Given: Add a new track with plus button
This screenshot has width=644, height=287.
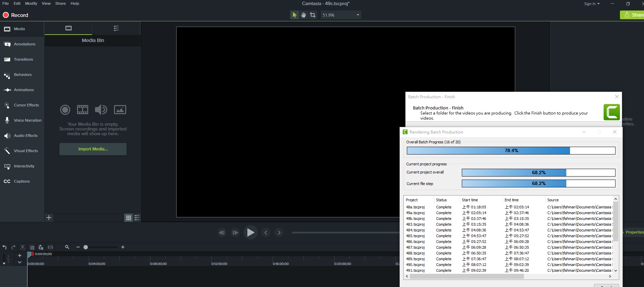Looking at the screenshot, I should (20, 255).
